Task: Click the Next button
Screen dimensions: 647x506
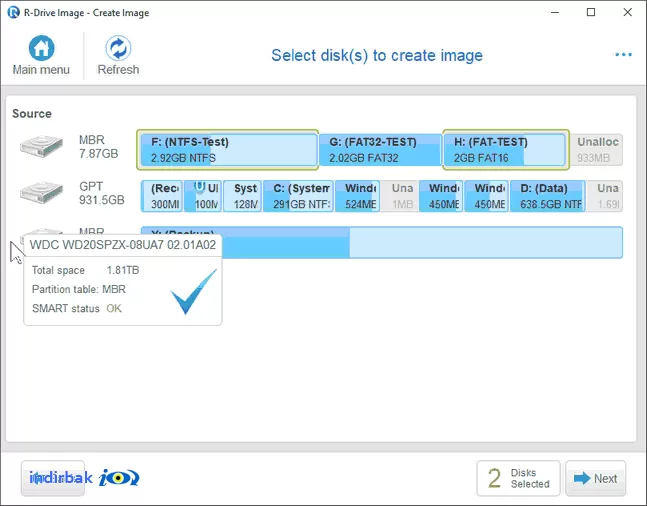Action: [x=595, y=478]
